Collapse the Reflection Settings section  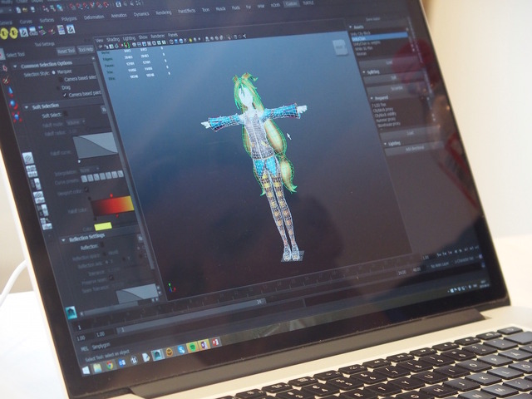coord(63,240)
